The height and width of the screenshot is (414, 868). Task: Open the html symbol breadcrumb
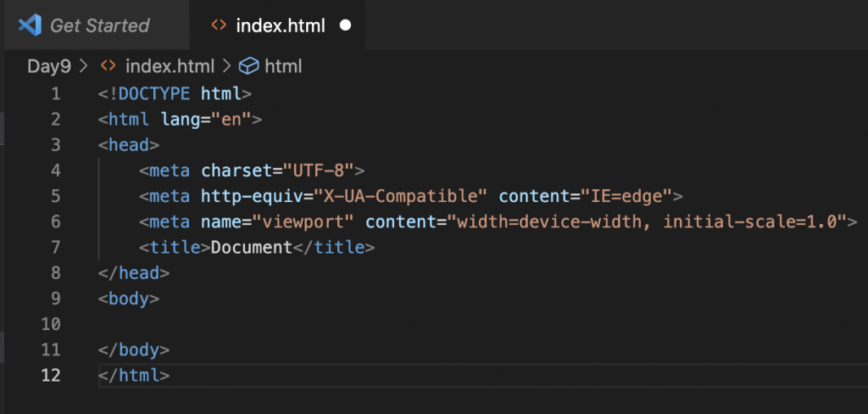(283, 65)
